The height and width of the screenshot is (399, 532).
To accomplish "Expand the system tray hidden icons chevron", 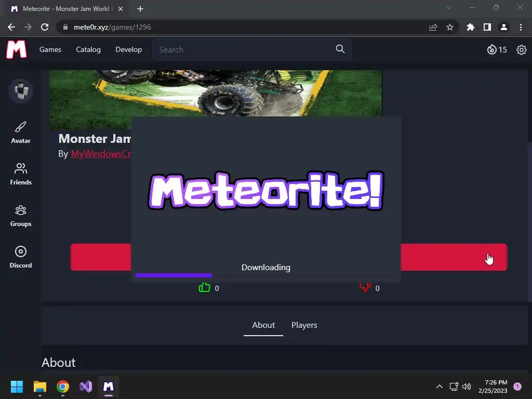I will tap(440, 387).
